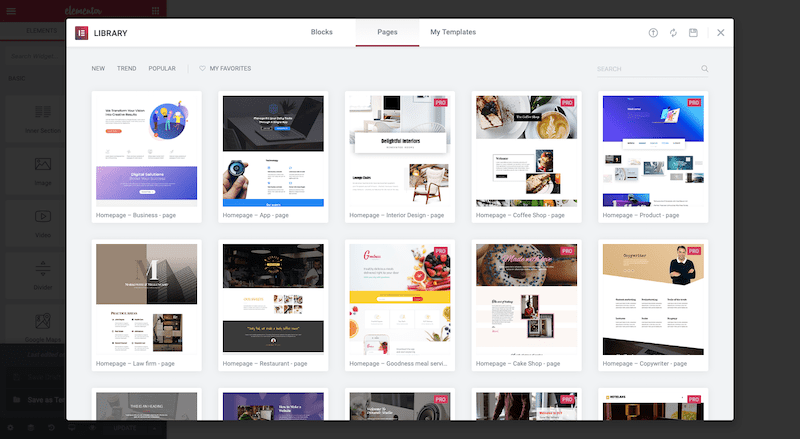The width and height of the screenshot is (800, 439).
Task: Open the Homepage – Interior Design template
Action: coord(399,157)
